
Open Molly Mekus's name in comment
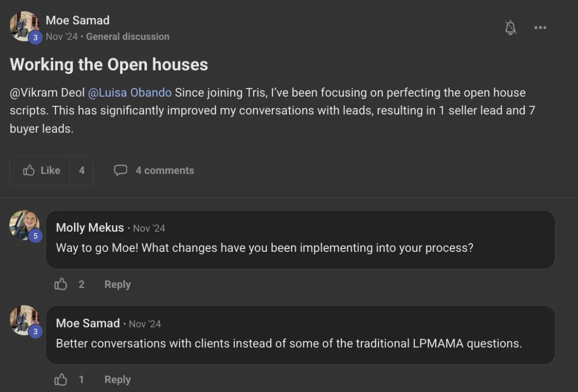[x=90, y=227]
